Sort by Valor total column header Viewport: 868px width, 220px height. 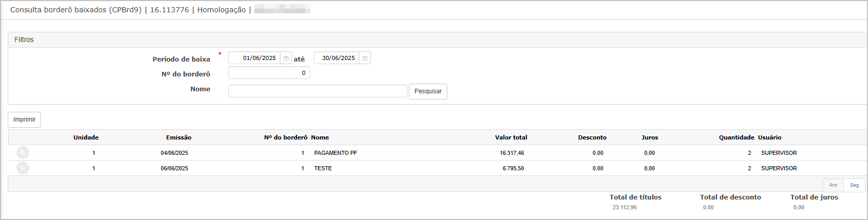[511, 137]
